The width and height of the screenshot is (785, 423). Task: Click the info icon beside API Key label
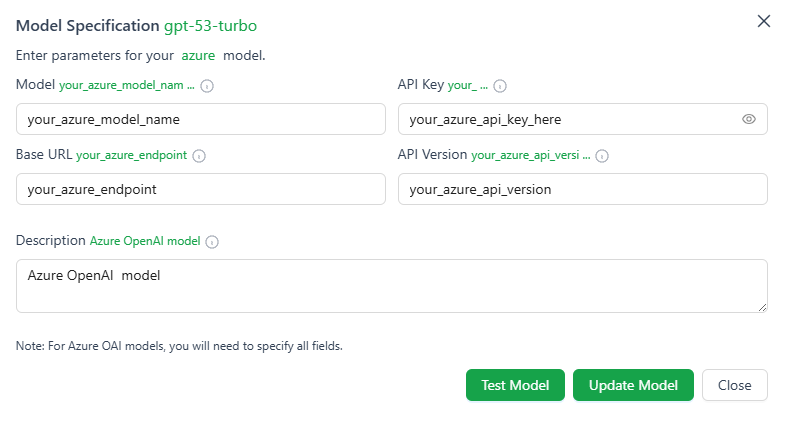[500, 86]
